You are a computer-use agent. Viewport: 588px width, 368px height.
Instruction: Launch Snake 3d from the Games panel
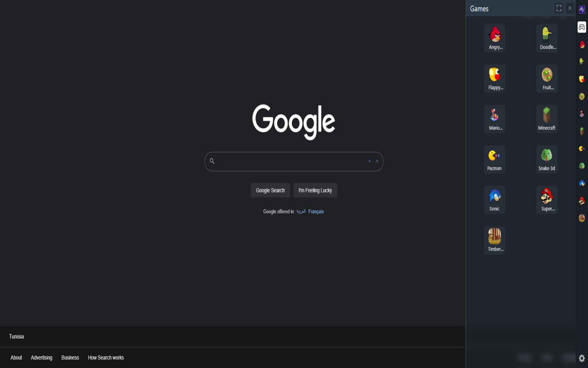(x=547, y=159)
